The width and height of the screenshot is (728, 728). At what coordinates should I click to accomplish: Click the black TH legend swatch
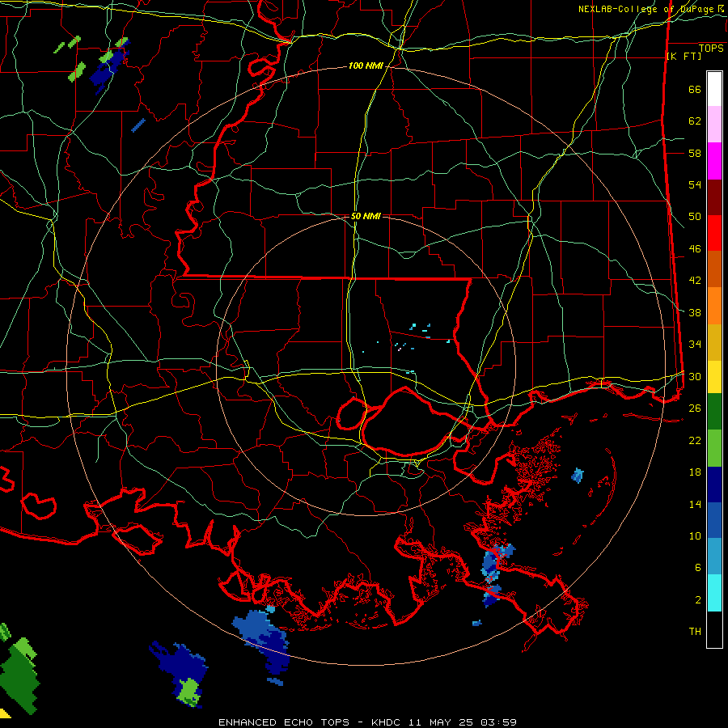714,629
